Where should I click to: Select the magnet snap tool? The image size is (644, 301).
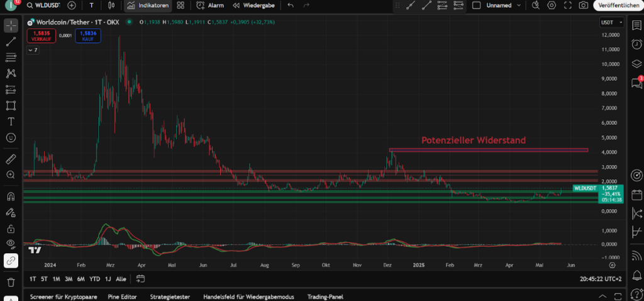pos(11,196)
